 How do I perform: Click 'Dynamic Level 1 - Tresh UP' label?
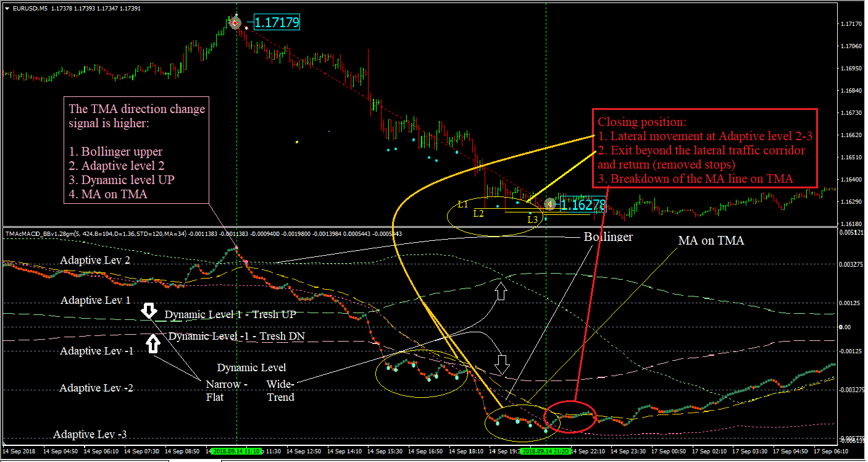230,314
